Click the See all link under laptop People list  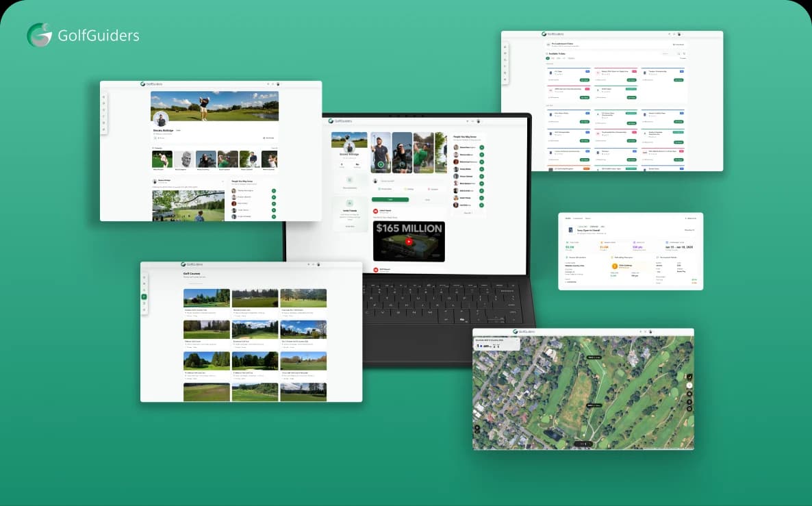[x=468, y=212]
